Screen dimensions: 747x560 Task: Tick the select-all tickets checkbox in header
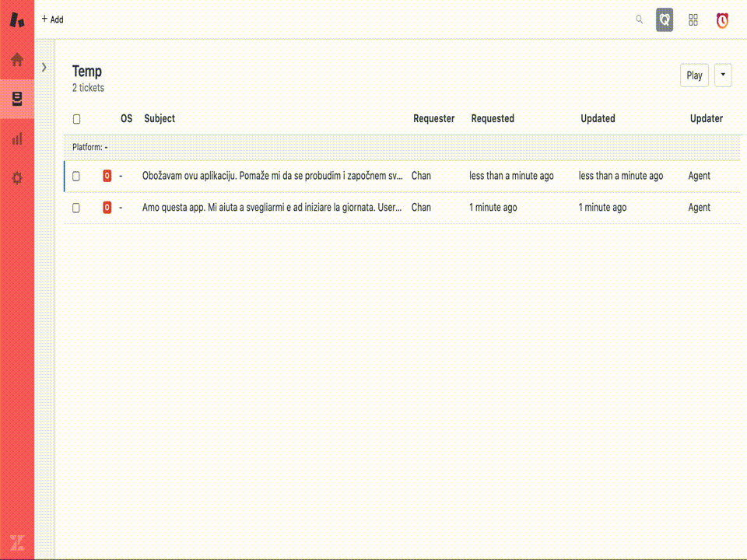(77, 119)
